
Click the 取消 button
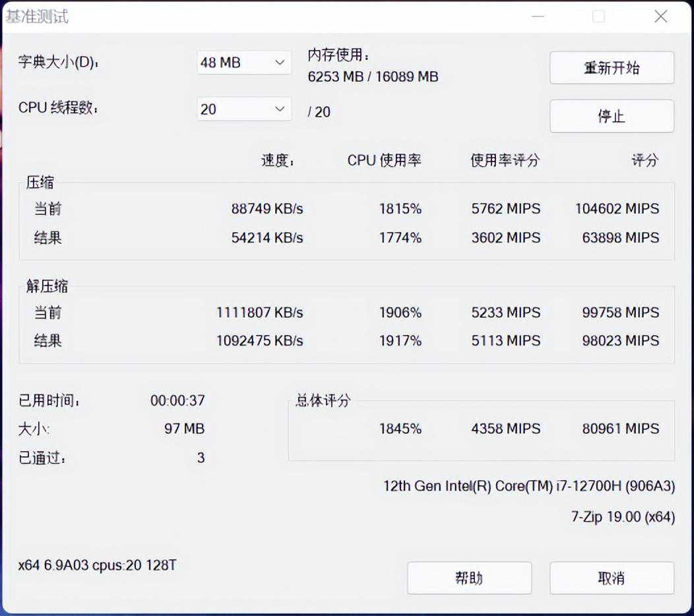pyautogui.click(x=612, y=578)
